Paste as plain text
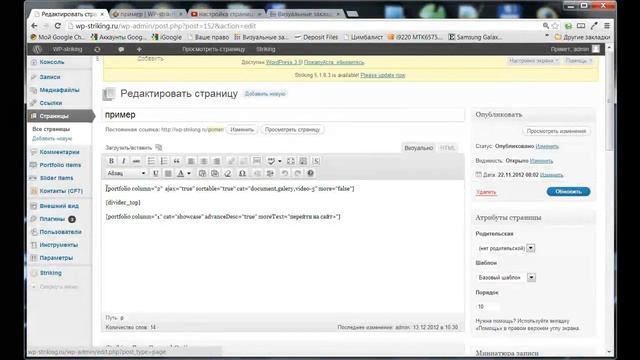The height and width of the screenshot is (360, 640). (202, 173)
